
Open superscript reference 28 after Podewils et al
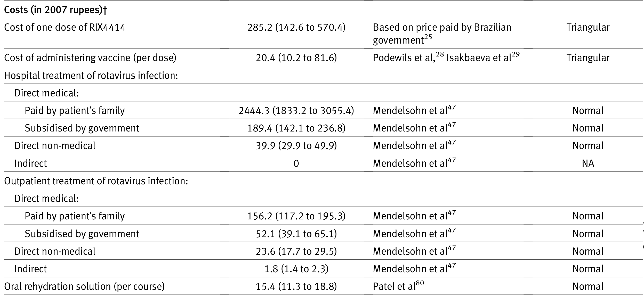click(x=440, y=55)
